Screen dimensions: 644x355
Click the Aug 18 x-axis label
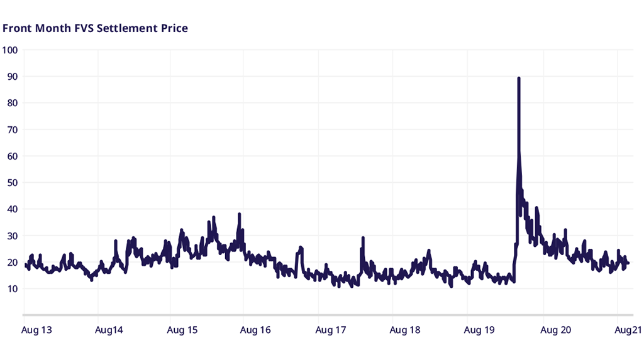click(405, 329)
